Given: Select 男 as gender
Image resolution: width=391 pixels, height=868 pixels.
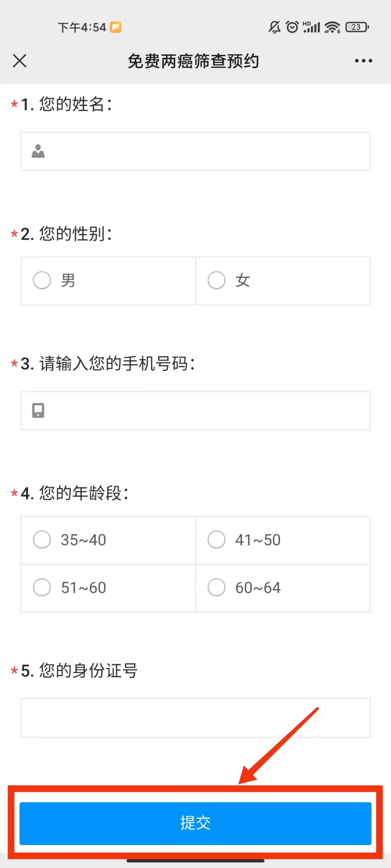Looking at the screenshot, I should click(42, 280).
